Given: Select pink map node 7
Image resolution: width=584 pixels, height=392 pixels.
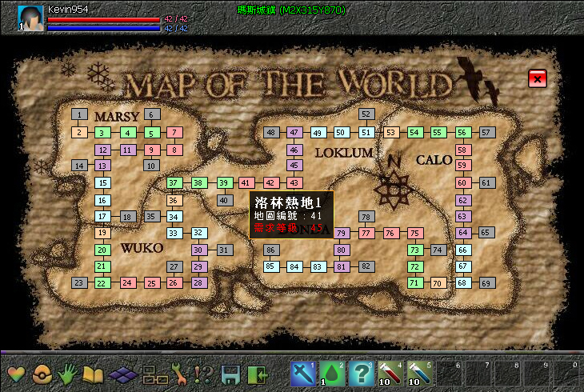Looking at the screenshot, I should 174,132.
